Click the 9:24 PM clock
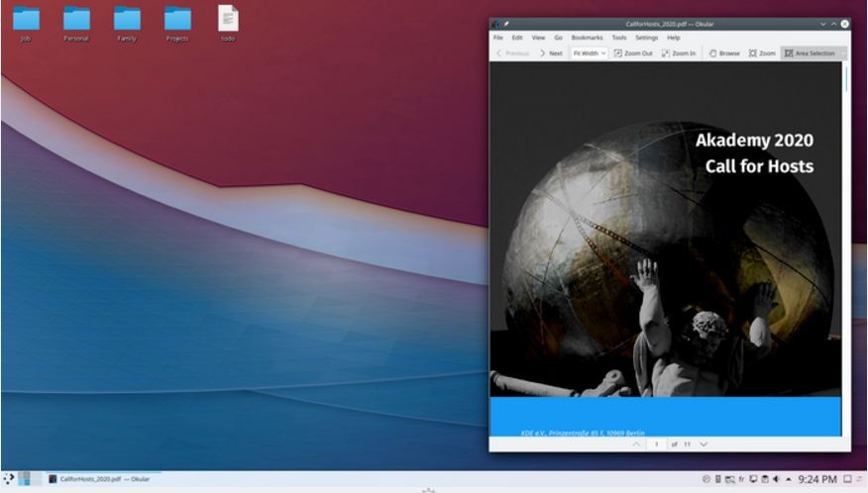 (x=817, y=479)
